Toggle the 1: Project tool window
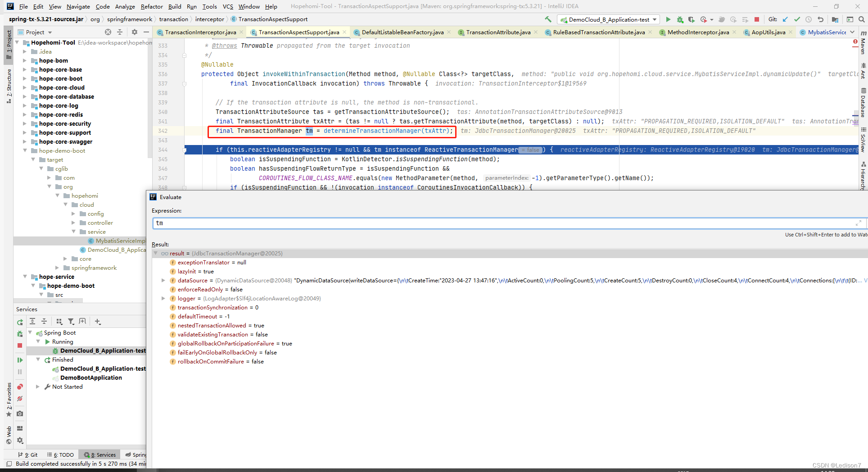The width and height of the screenshot is (868, 472). [9, 44]
